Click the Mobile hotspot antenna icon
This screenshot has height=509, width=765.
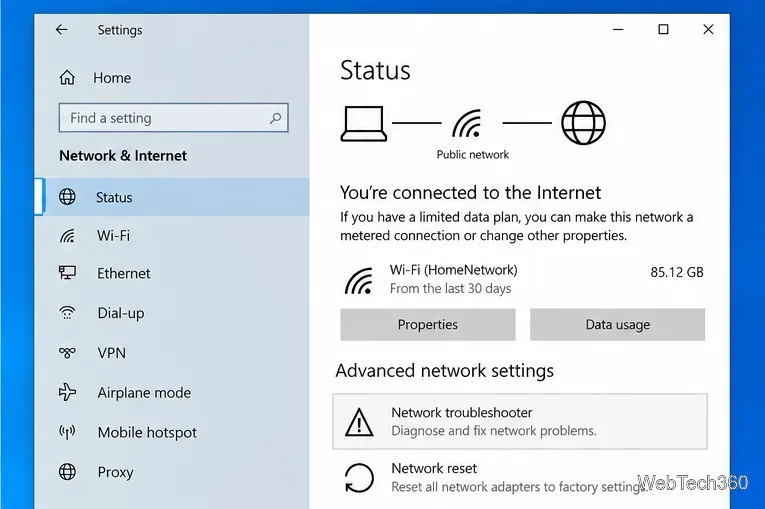pos(67,432)
